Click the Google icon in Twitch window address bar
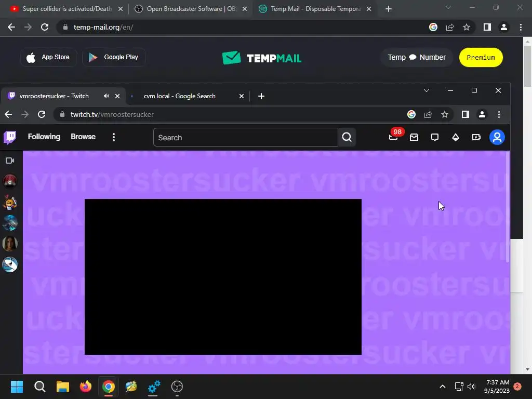Viewport: 532px width, 399px height. point(411,115)
